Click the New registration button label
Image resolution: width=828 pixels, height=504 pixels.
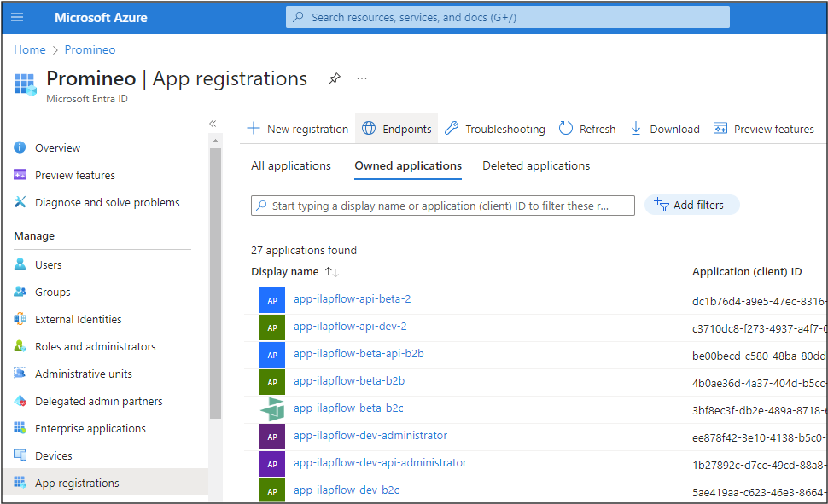(308, 129)
